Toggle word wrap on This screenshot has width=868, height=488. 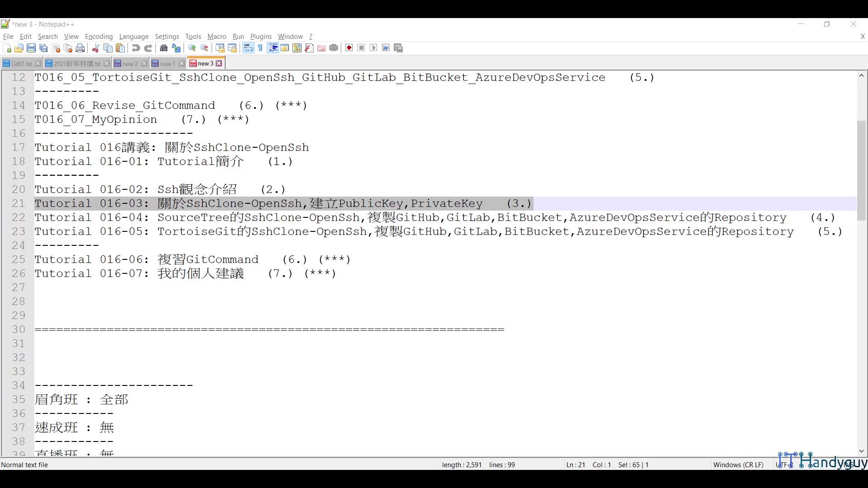248,48
